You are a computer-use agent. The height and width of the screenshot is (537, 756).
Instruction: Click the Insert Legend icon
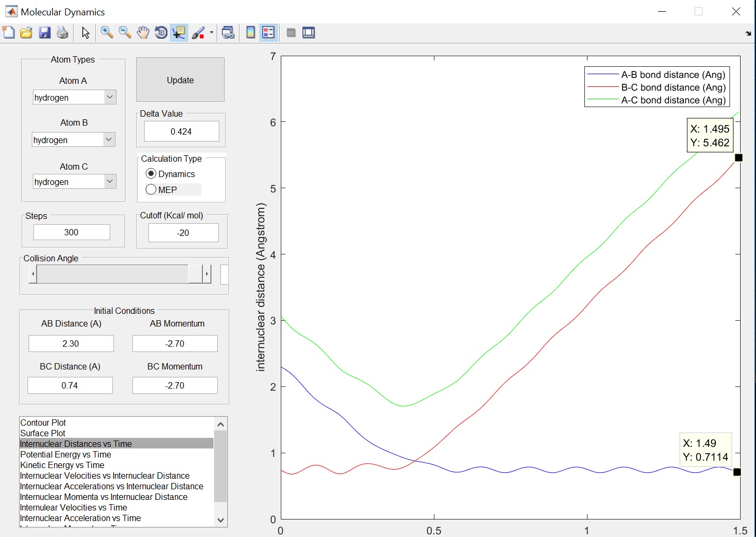coord(269,33)
